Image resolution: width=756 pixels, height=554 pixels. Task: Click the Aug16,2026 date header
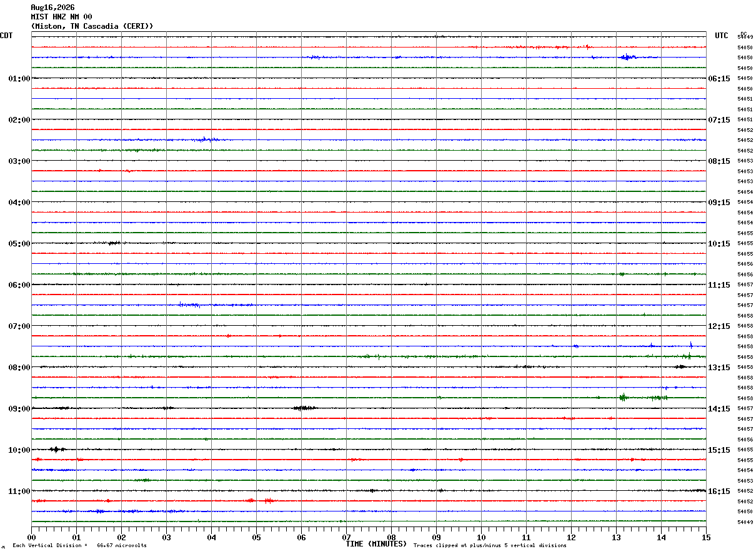pos(52,8)
